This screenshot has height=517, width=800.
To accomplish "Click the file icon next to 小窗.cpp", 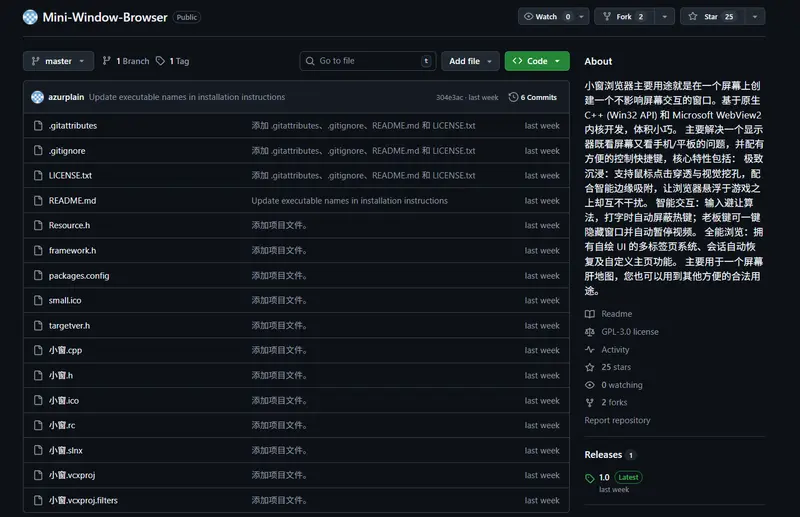I will point(38,350).
